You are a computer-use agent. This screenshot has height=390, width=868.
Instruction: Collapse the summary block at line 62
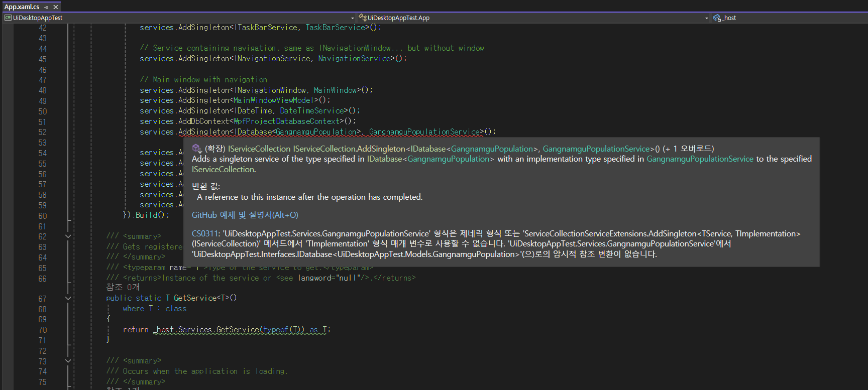click(68, 236)
